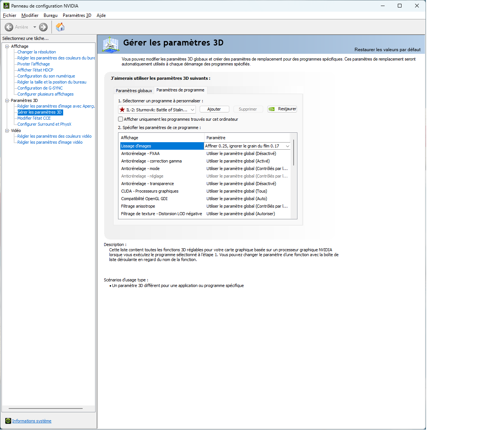485x448 pixels.
Task: Open the Modifier menu
Action: tap(30, 15)
